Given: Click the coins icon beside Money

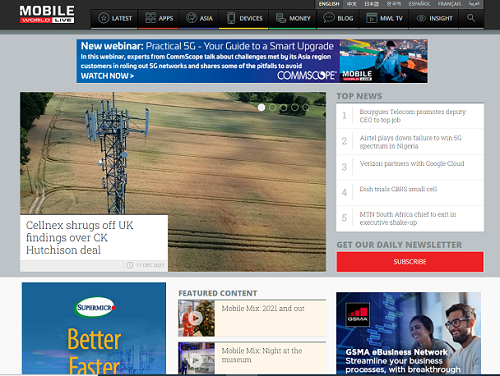Looking at the screenshot, I should point(281,18).
